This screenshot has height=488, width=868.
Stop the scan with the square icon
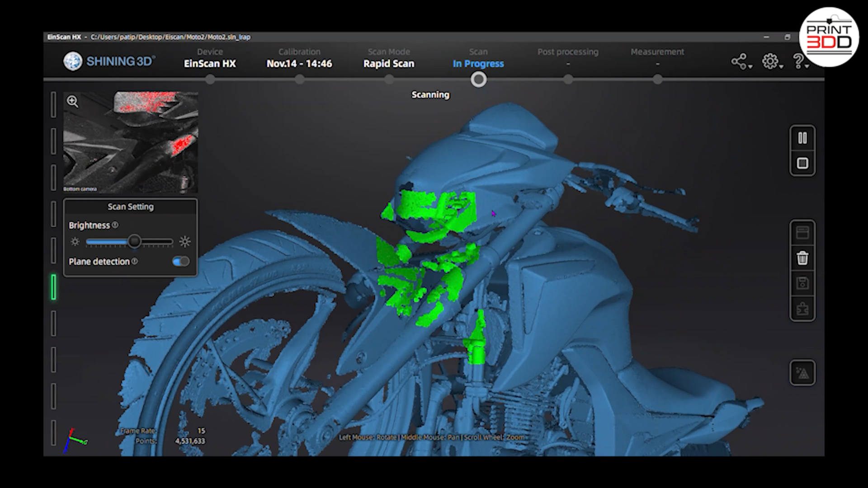802,163
